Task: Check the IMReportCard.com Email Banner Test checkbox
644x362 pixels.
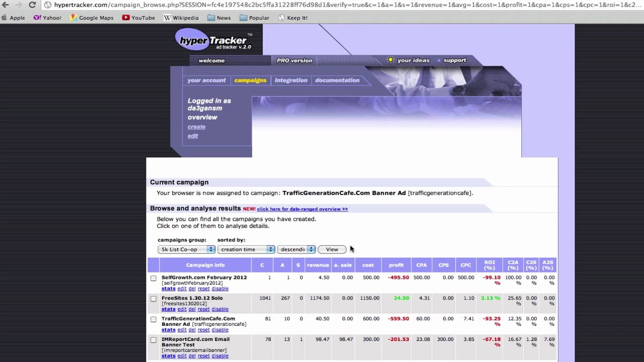Action: [153, 340]
